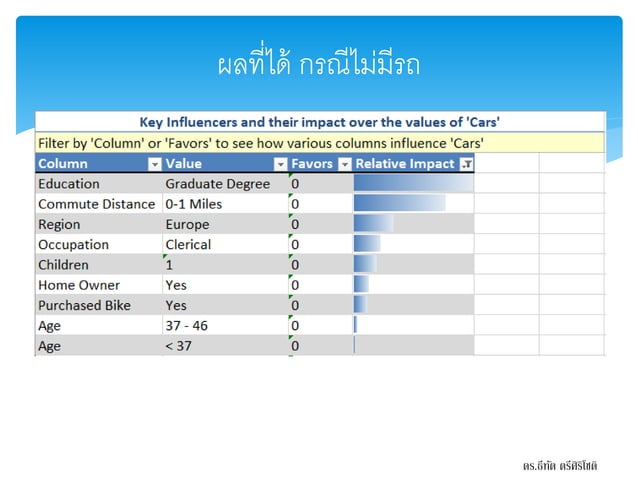Click the Key Influencers title cell
638x478 pixels.
[320, 122]
